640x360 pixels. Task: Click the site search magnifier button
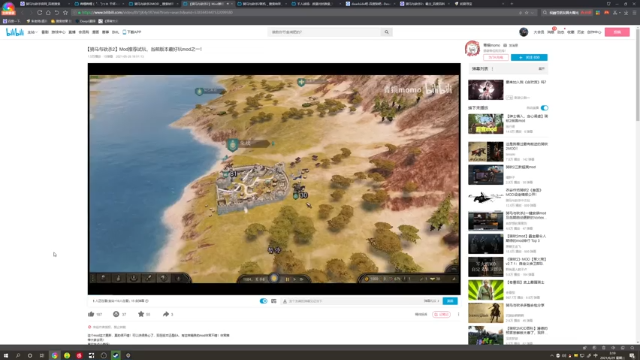point(387,32)
